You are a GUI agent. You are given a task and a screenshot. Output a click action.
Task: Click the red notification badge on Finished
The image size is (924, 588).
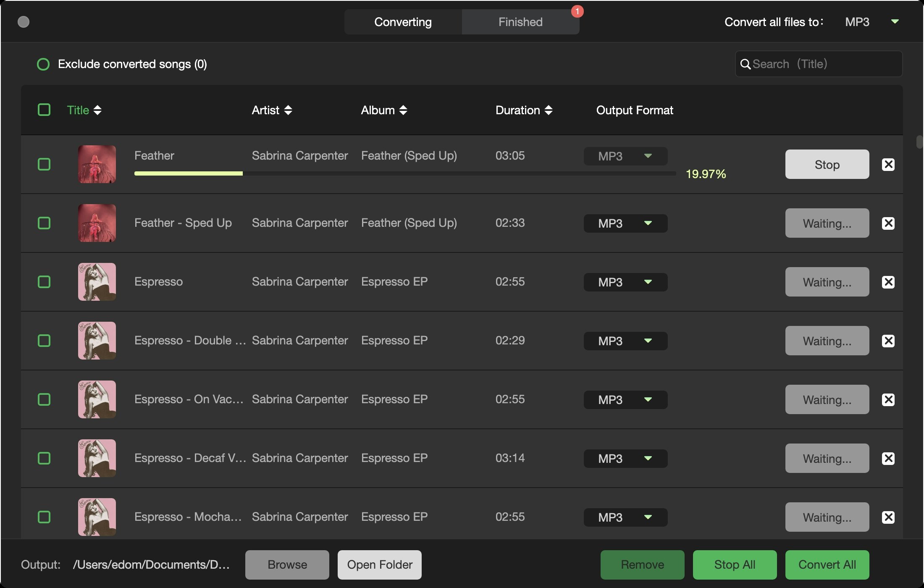[577, 11]
